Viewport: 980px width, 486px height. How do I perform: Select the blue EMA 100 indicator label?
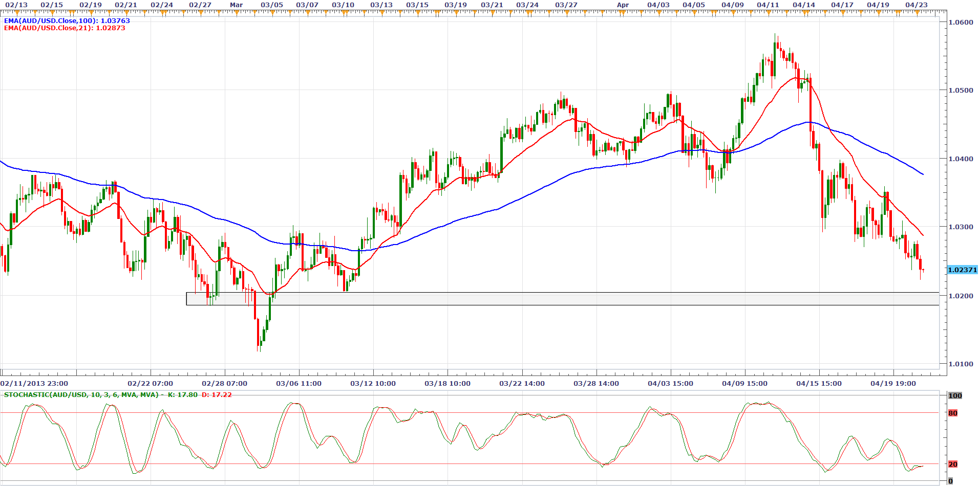pos(67,21)
